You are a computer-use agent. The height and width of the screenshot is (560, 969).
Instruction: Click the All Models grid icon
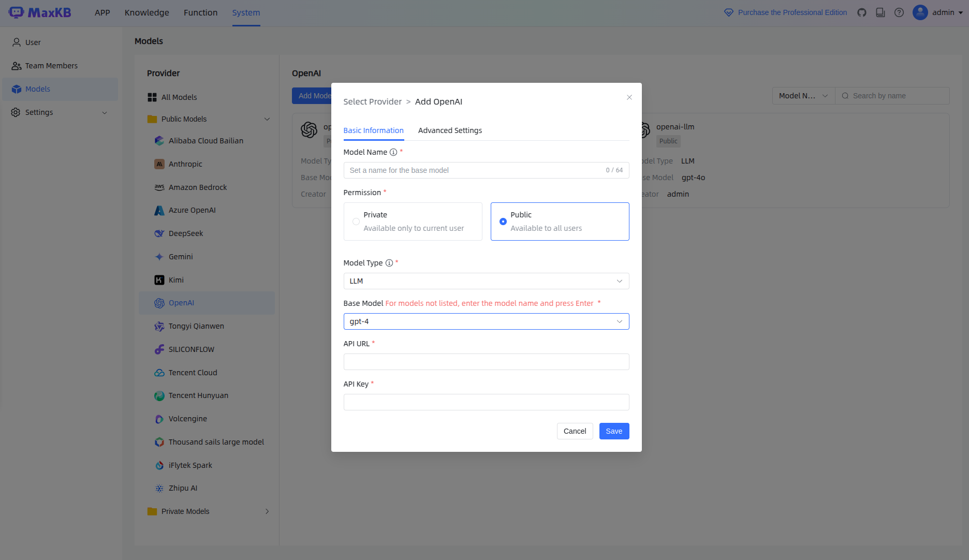(152, 97)
